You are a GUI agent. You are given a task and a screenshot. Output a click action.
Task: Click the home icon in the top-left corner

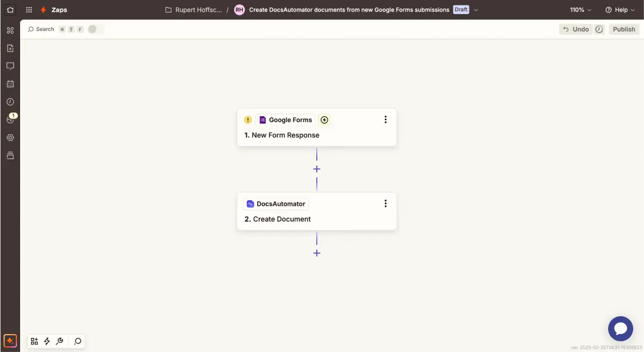(10, 10)
